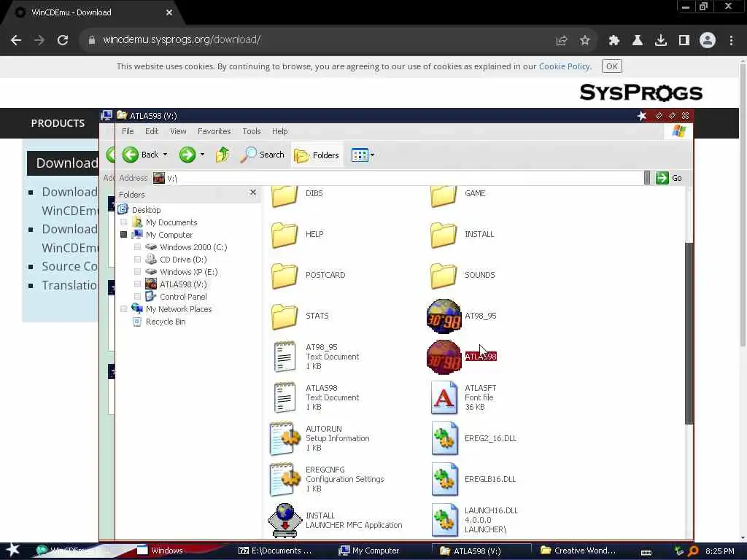Select the AT98_95 application icon
The width and height of the screenshot is (747, 560).
(x=444, y=316)
